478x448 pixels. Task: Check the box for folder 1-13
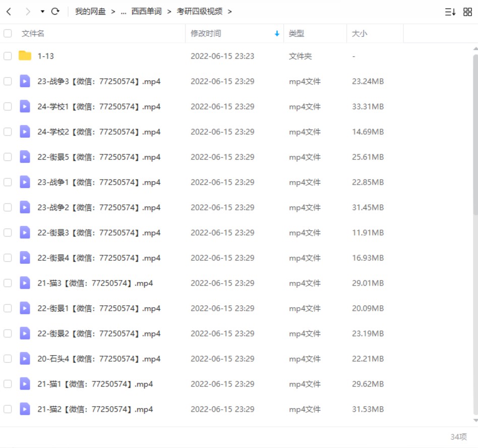pyautogui.click(x=8, y=56)
